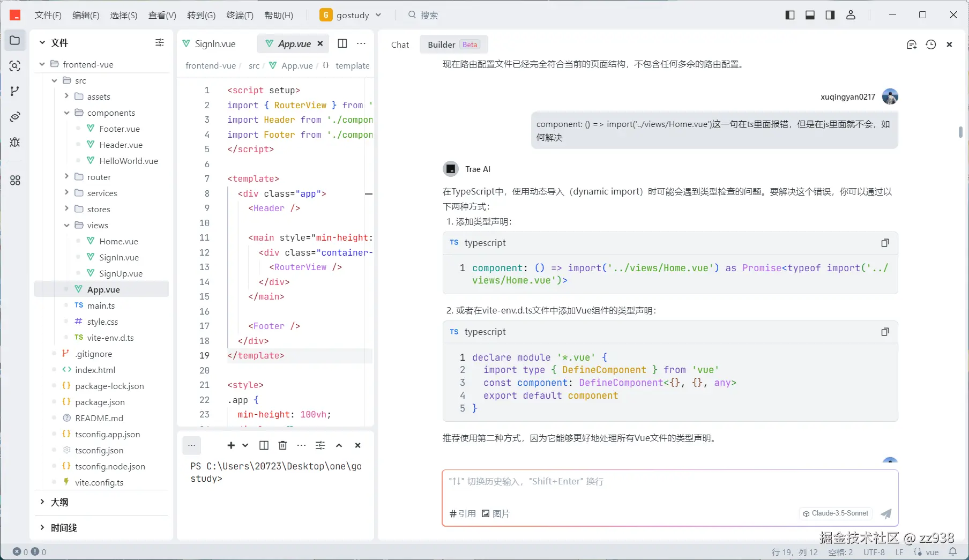Click the chat panel scrollbar thumb

(x=960, y=132)
